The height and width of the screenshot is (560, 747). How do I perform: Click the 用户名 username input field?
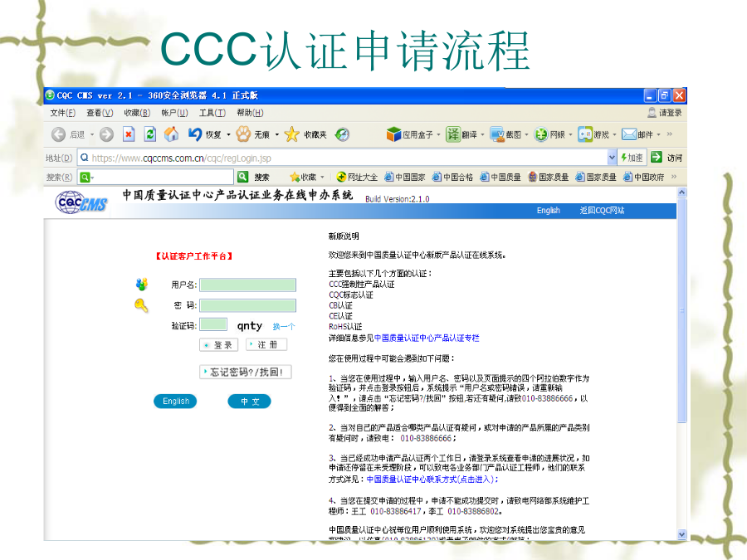[247, 285]
